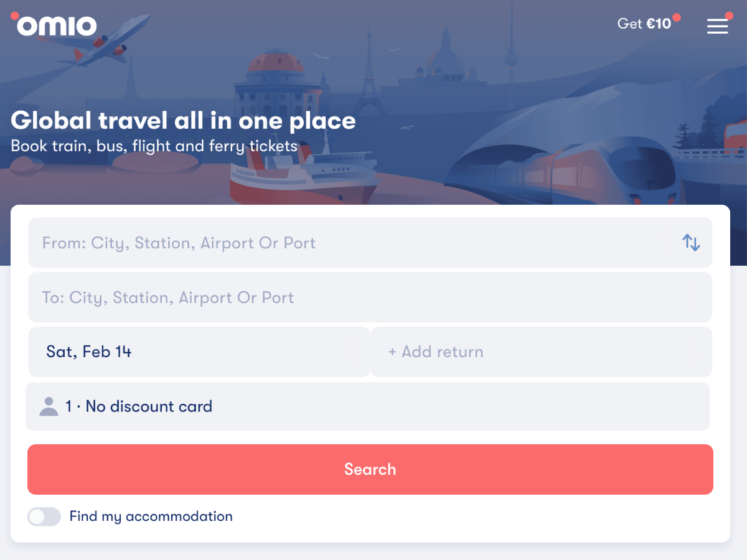The width and height of the screenshot is (747, 560).
Task: Click the Find my accommodation label
Action: point(151,516)
